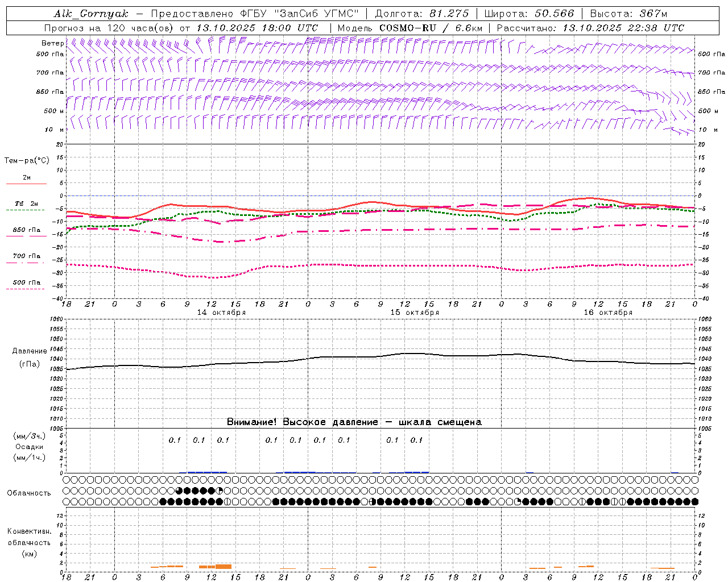Image resolution: width=728 pixels, height=582 pixels.
Task: Click the 850 гПа temperature legend entry
Action: tap(26, 230)
